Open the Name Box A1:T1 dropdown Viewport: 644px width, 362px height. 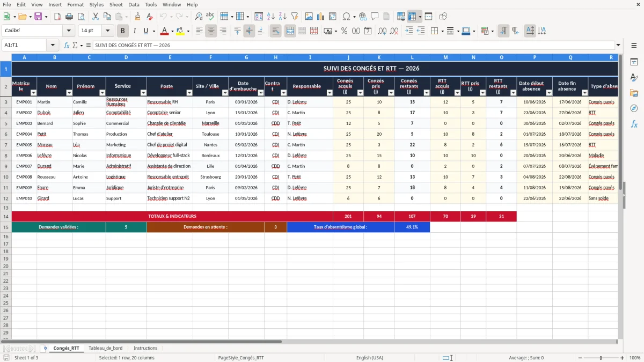click(x=53, y=45)
